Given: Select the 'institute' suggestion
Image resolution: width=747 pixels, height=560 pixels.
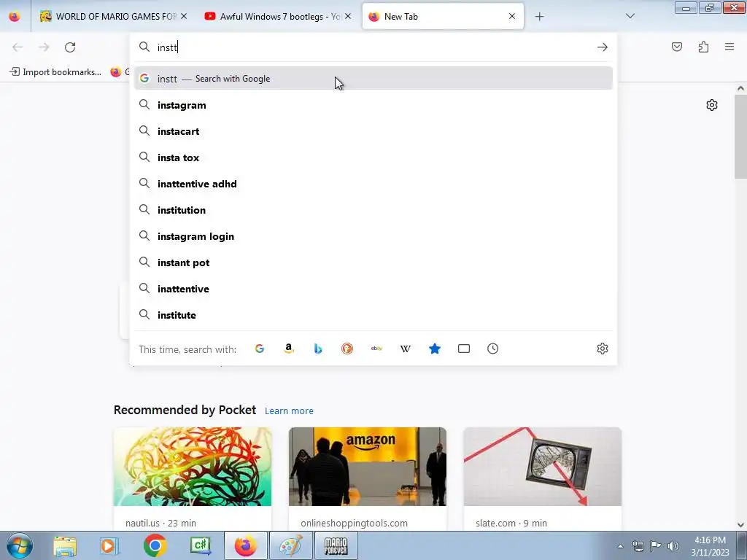Looking at the screenshot, I should click(373, 315).
